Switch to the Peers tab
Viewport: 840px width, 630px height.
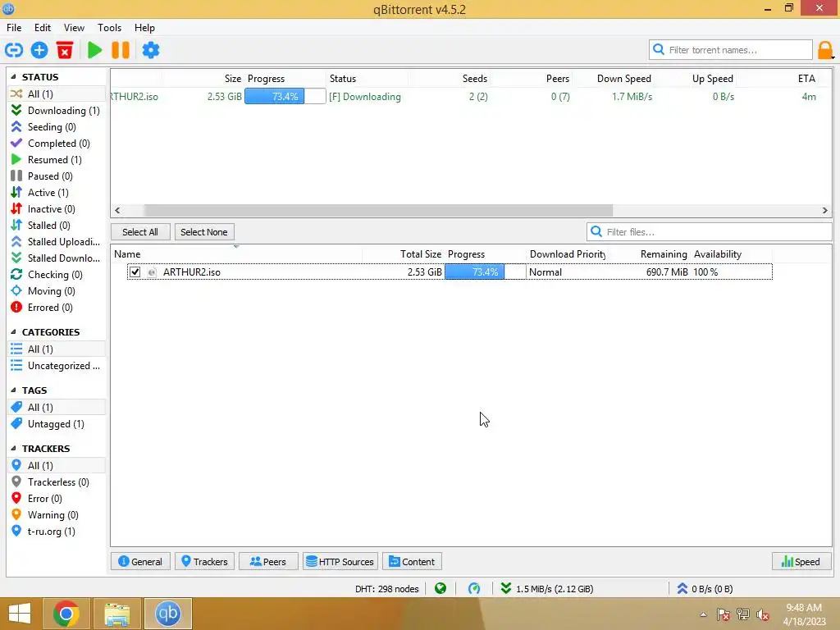(268, 561)
